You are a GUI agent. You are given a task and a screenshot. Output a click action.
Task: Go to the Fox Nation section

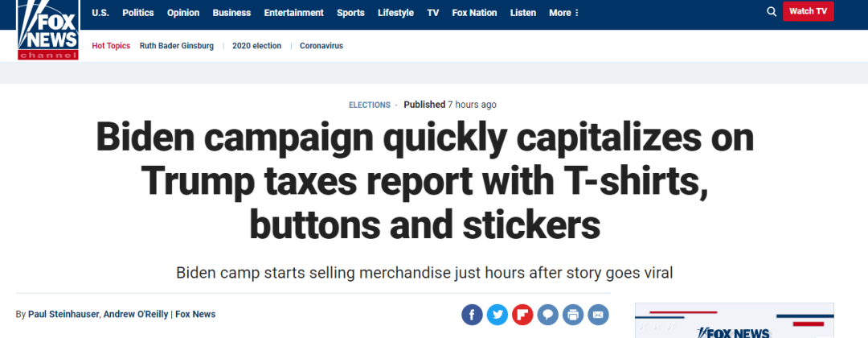[474, 13]
